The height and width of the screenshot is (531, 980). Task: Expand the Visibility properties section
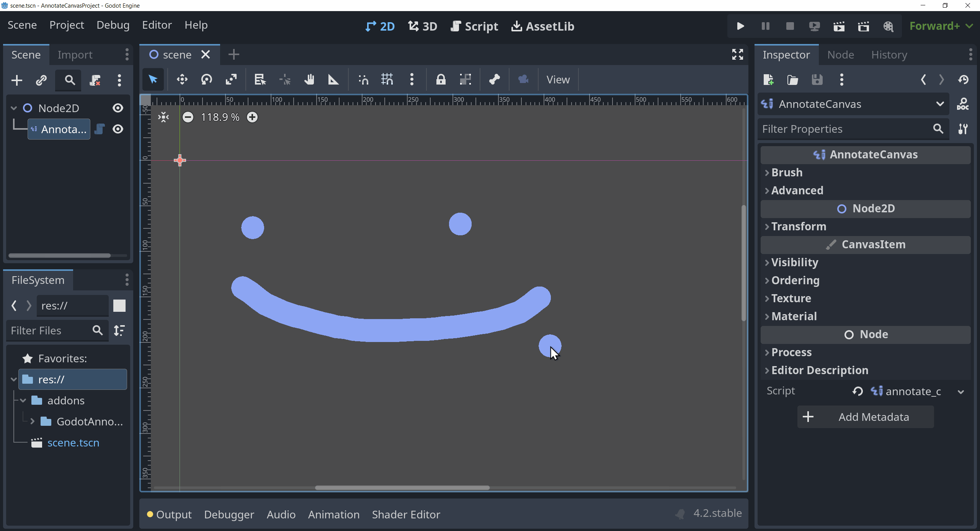coord(794,262)
